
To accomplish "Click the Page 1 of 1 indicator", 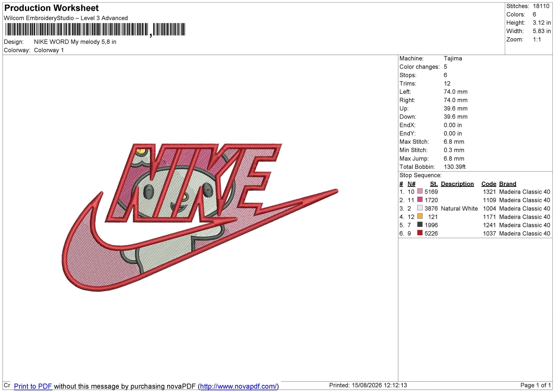I will 535,385.
